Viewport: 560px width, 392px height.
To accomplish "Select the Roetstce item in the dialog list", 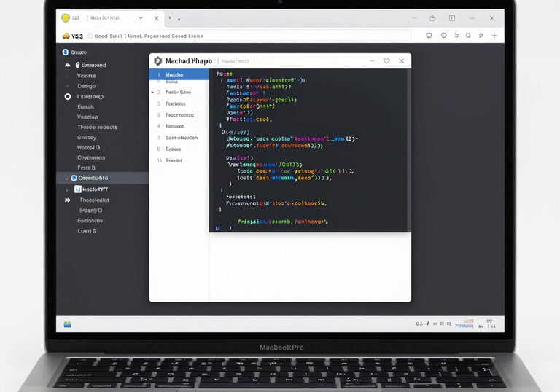I will click(x=179, y=103).
